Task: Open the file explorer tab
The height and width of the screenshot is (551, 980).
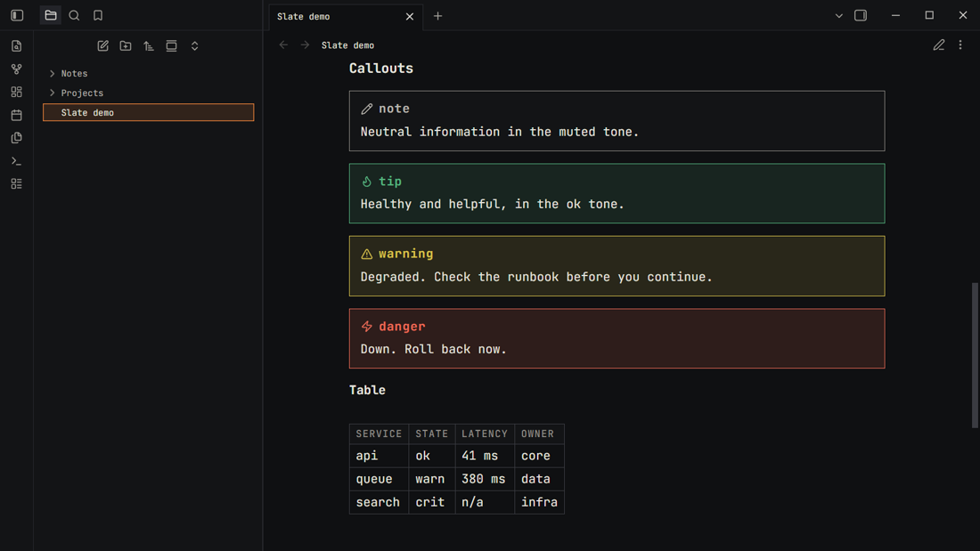Action: 51,16
